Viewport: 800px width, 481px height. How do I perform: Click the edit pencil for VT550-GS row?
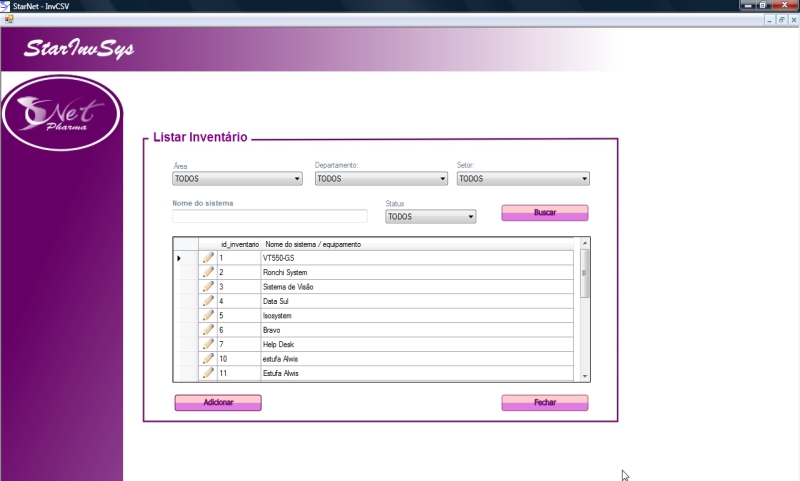(x=208, y=258)
